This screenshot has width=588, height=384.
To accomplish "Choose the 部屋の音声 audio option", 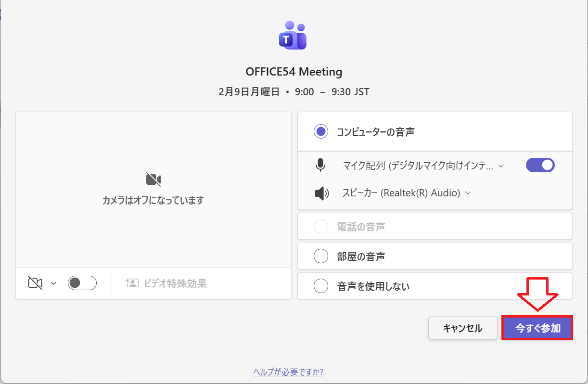I will [321, 256].
